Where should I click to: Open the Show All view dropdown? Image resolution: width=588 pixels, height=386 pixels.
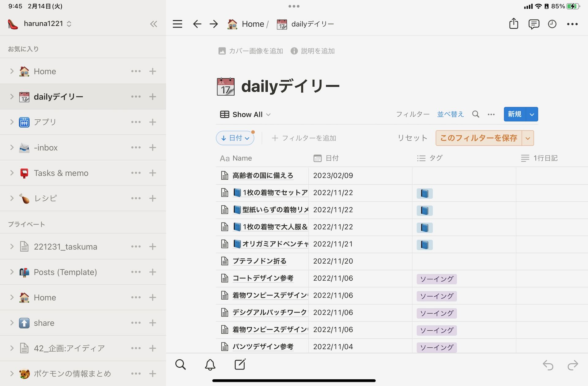click(245, 114)
